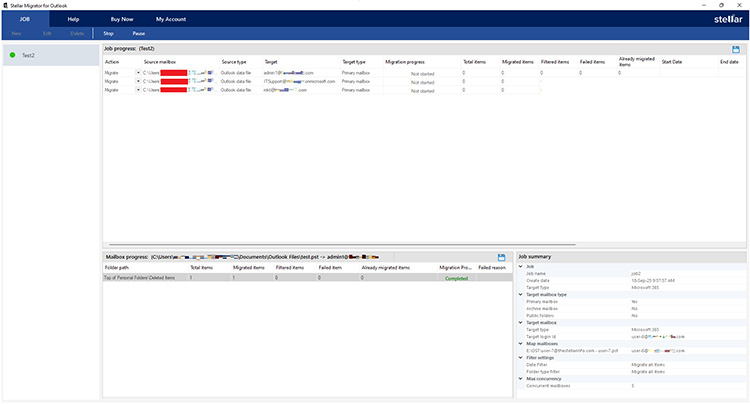Screen dimensions: 750x404
Task: Open the JOB tab
Action: (x=25, y=18)
